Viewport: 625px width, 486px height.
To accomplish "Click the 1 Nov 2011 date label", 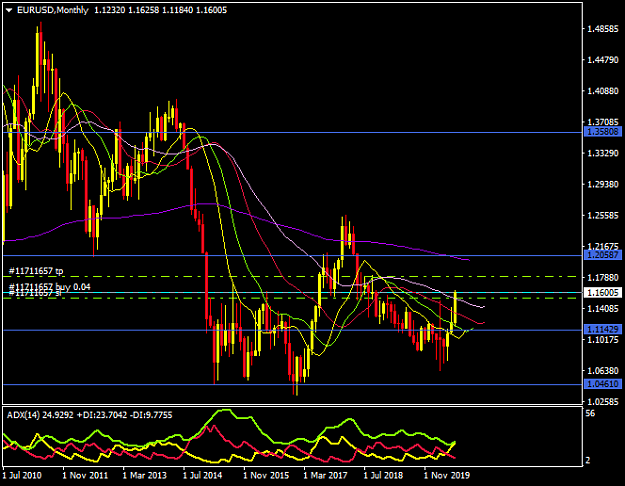I will click(85, 475).
